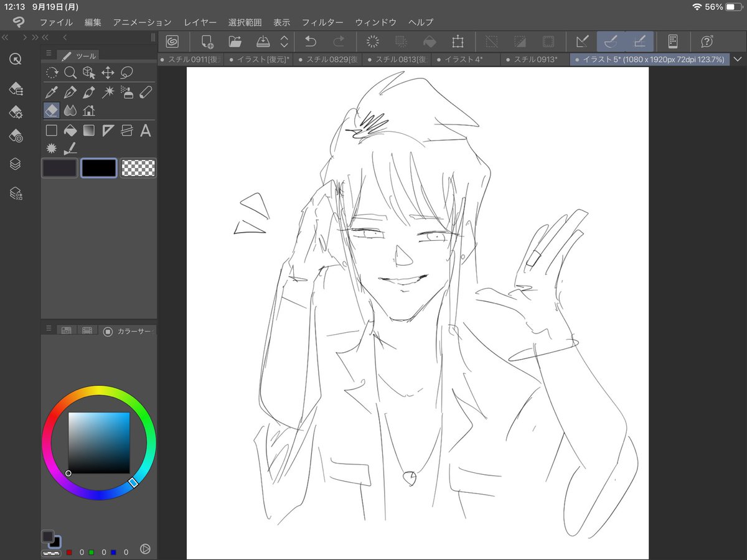
Task: Select the Correct line tool
Action: 70,149
